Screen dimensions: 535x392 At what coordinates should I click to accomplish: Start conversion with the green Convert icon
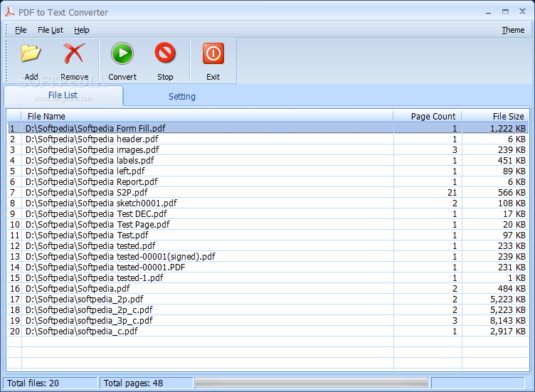122,53
